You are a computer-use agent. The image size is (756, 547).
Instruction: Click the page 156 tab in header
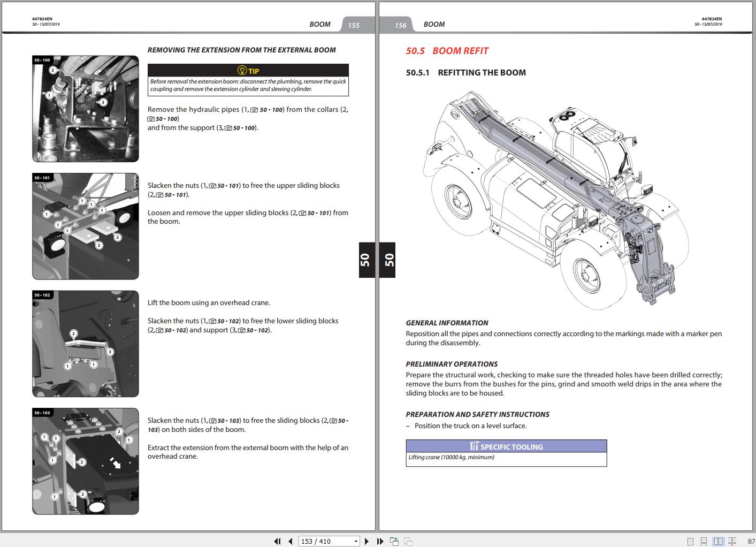pos(400,25)
